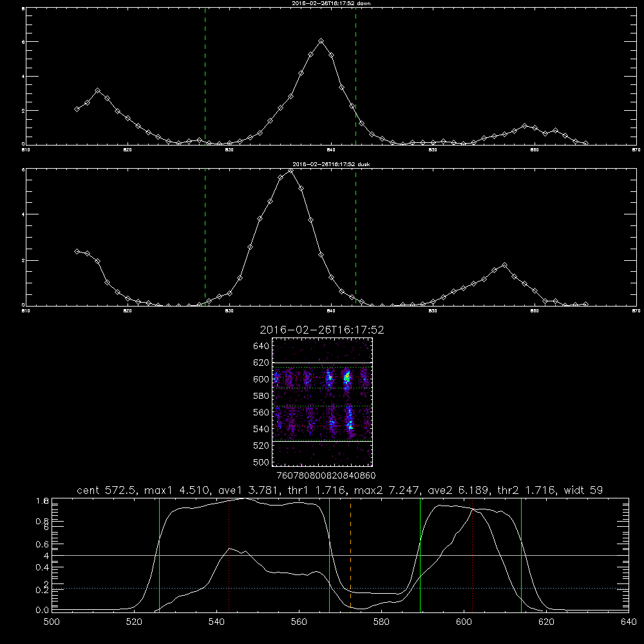Click the dawn plot title text

coord(331,3)
